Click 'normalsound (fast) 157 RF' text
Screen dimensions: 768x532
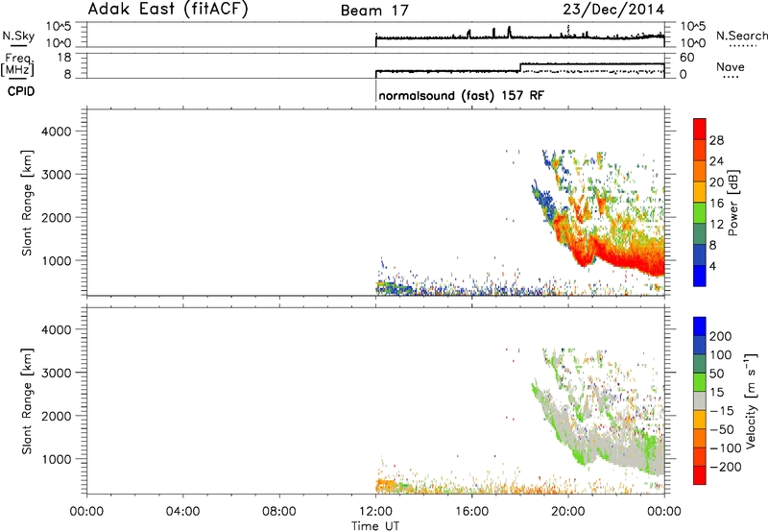[461, 95]
